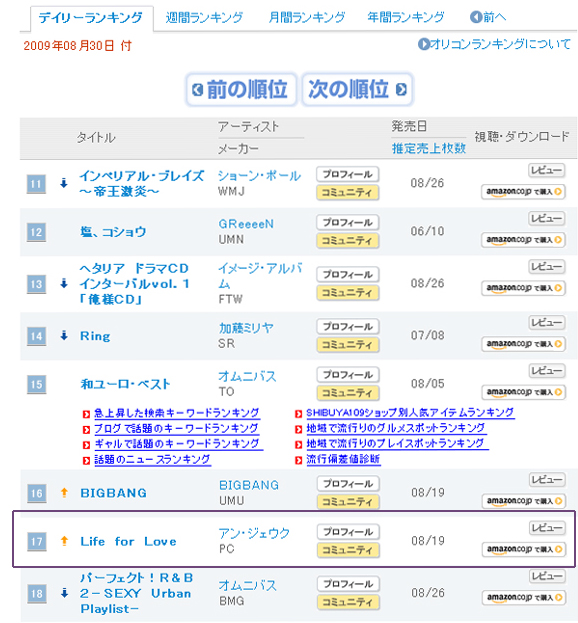Click the 前の順位 button
This screenshot has height=623, width=578.
(241, 89)
